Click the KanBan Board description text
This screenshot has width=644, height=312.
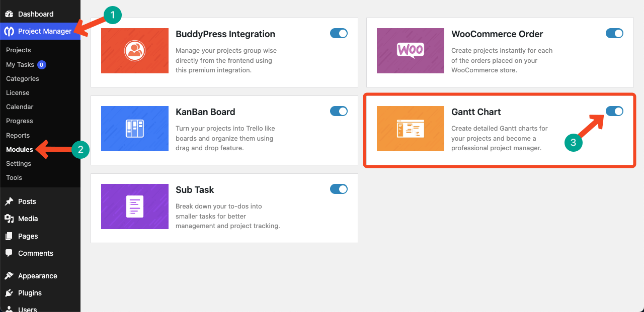(x=225, y=138)
